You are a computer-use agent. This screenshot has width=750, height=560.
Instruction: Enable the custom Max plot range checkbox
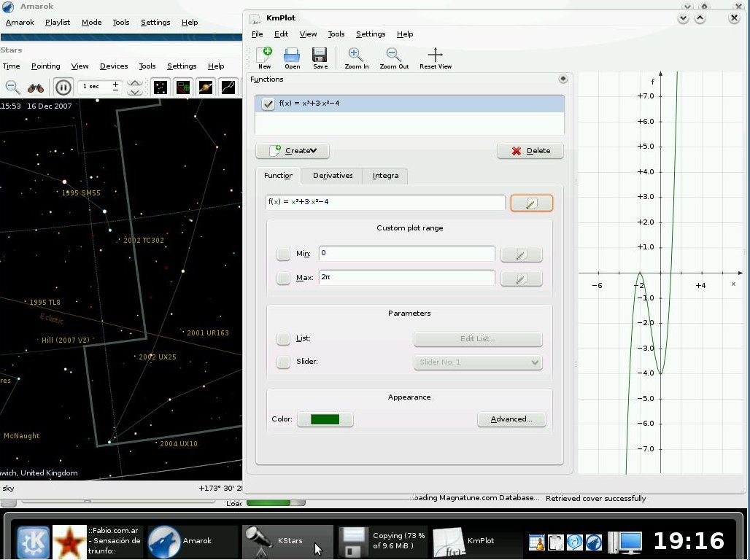click(283, 278)
